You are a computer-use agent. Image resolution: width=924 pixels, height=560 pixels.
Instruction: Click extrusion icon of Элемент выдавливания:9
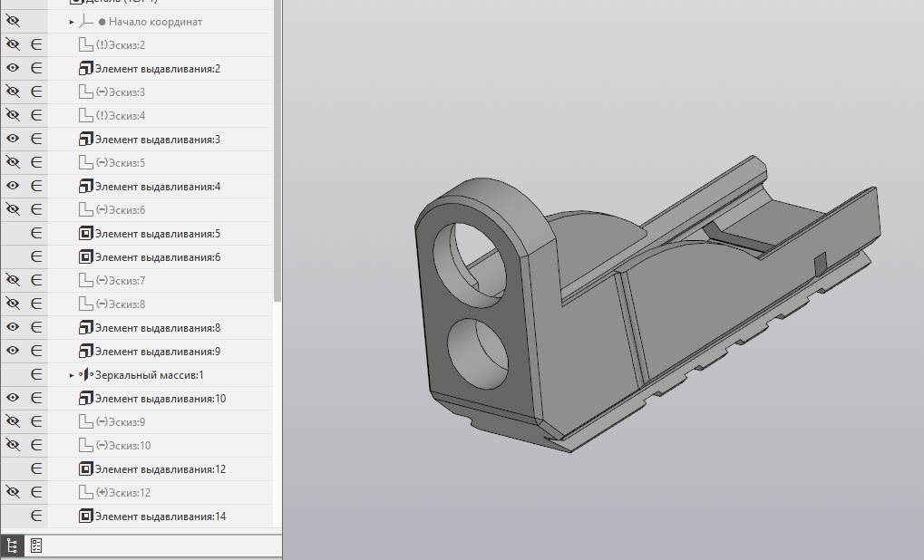pos(86,351)
